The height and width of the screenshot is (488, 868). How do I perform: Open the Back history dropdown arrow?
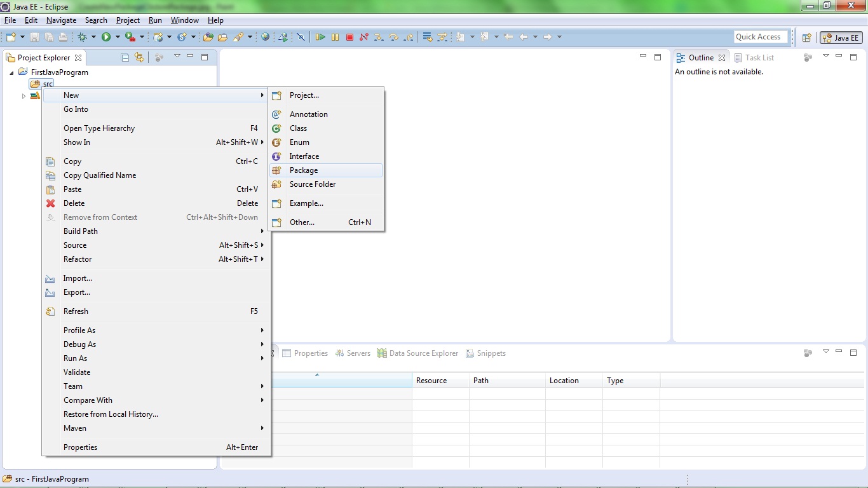(x=535, y=37)
